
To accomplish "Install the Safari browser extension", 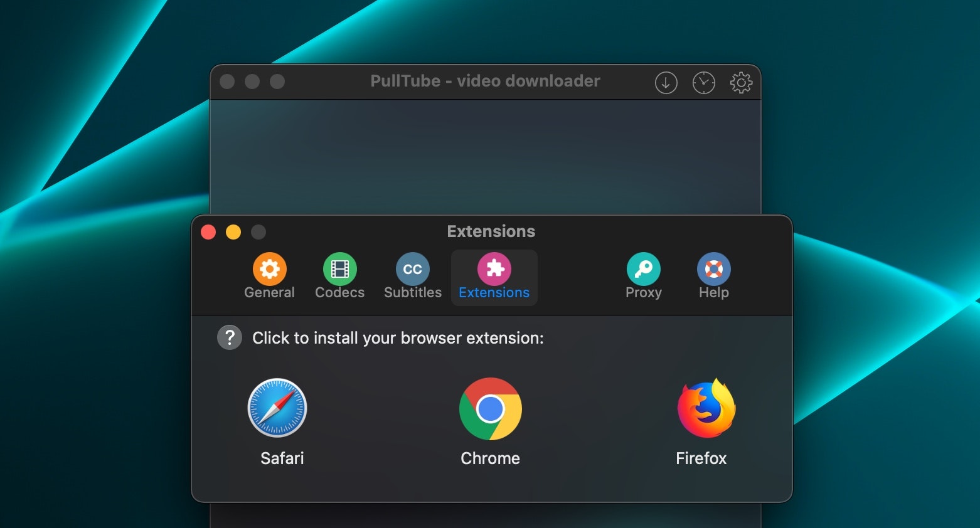I will [x=277, y=408].
